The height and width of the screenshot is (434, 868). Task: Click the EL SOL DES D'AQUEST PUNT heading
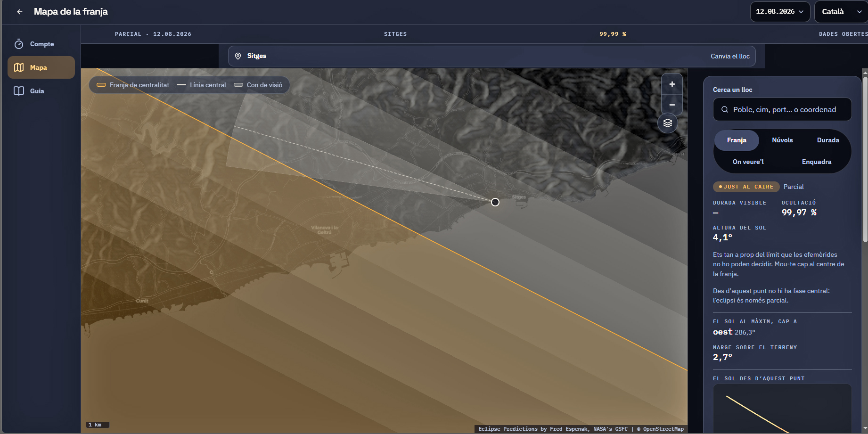(x=759, y=378)
